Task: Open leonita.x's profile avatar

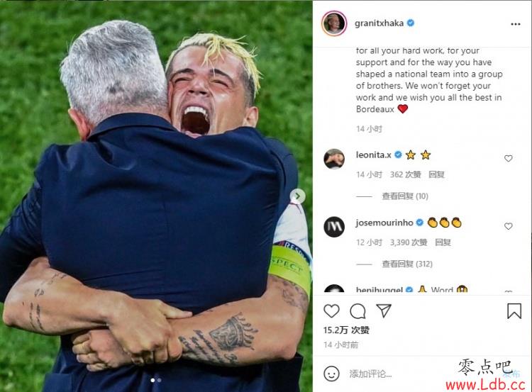Action: [x=334, y=159]
